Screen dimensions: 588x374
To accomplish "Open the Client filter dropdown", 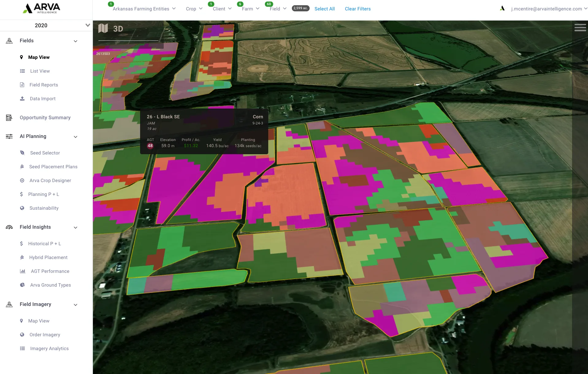I will click(222, 9).
